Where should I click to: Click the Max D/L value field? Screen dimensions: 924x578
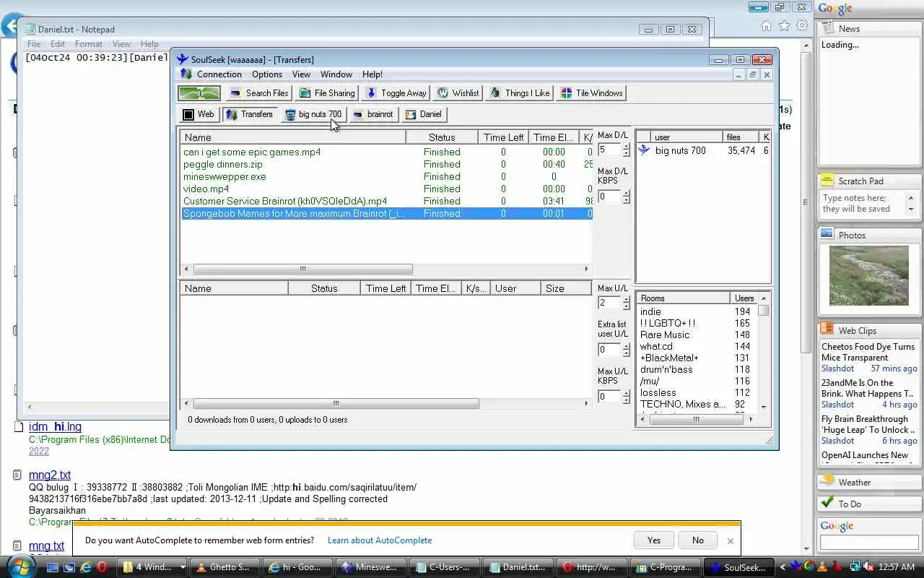609,150
